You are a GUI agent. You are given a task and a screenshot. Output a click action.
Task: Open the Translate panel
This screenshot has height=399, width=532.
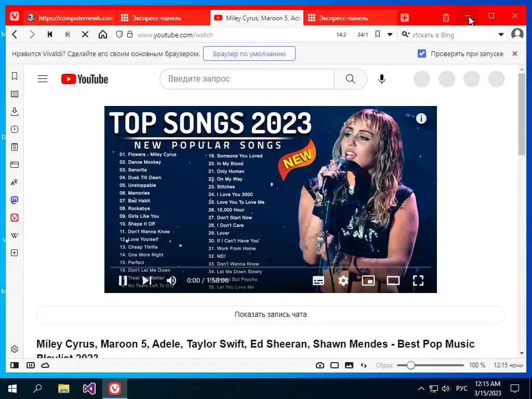(x=15, y=182)
